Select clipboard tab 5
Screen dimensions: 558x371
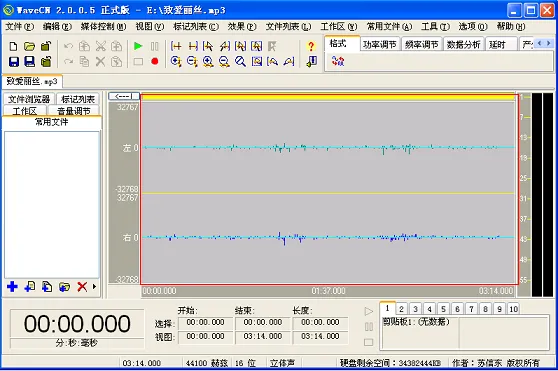(443, 309)
